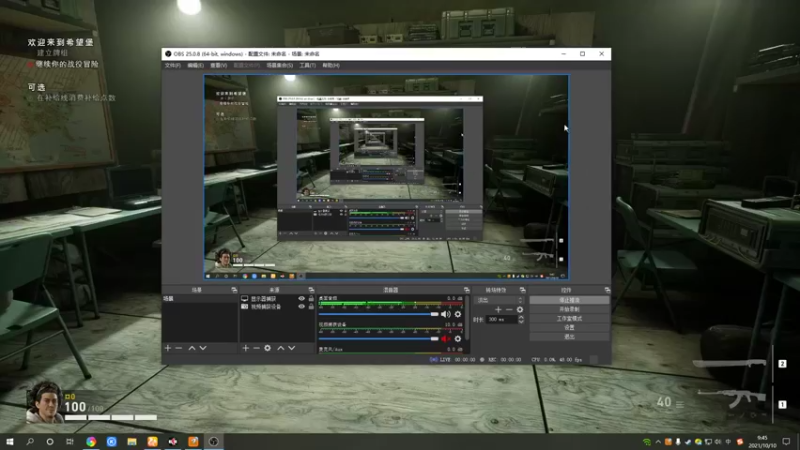Add a new scene with plus icon
This screenshot has width=800, height=450.
[x=168, y=348]
